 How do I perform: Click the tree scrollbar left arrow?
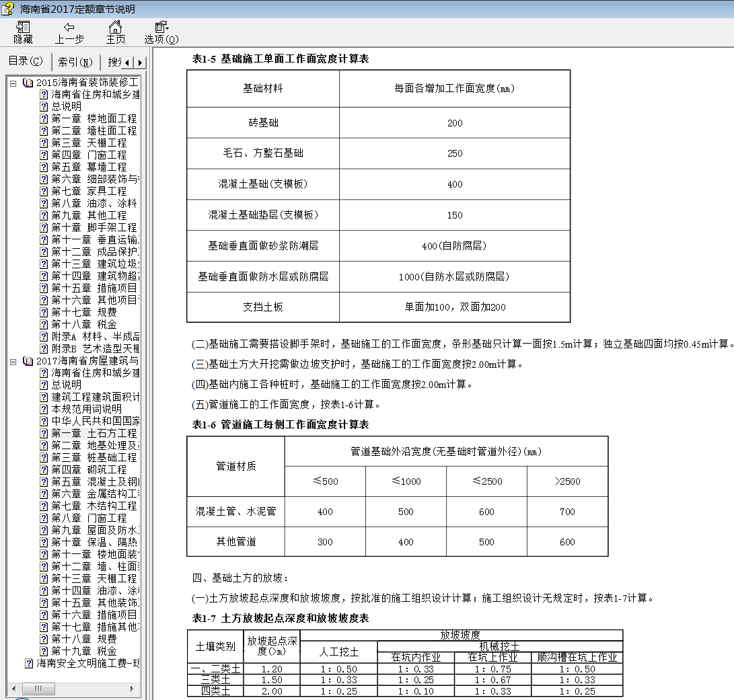[14, 689]
